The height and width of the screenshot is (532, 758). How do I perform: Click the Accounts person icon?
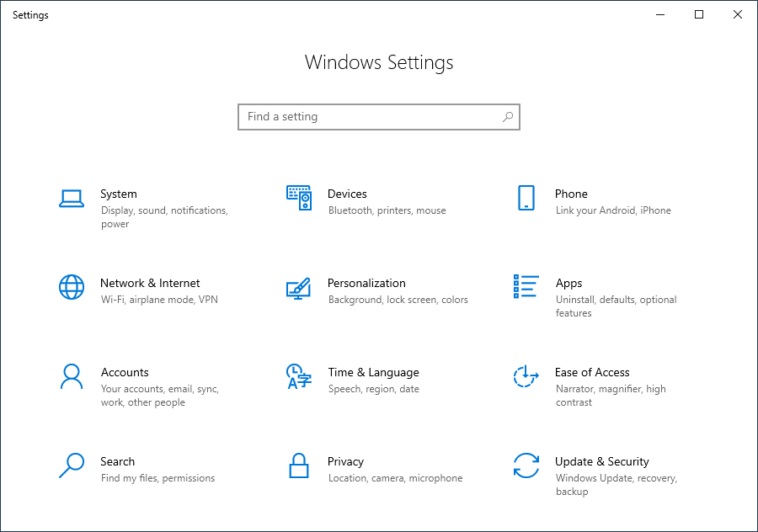pyautogui.click(x=72, y=376)
